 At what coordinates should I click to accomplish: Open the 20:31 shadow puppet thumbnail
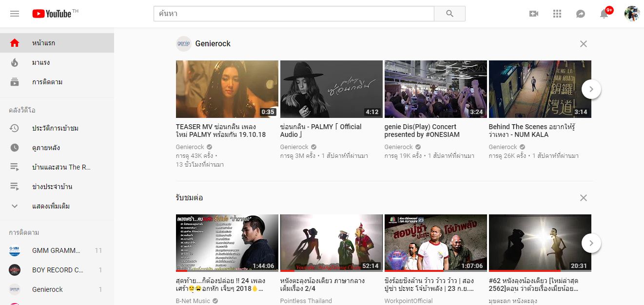point(540,243)
